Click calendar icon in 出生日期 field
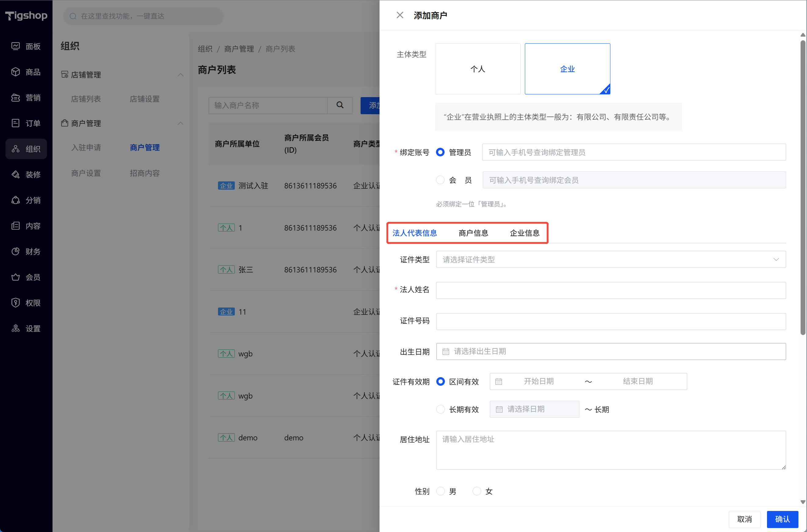The image size is (807, 532). click(x=446, y=352)
